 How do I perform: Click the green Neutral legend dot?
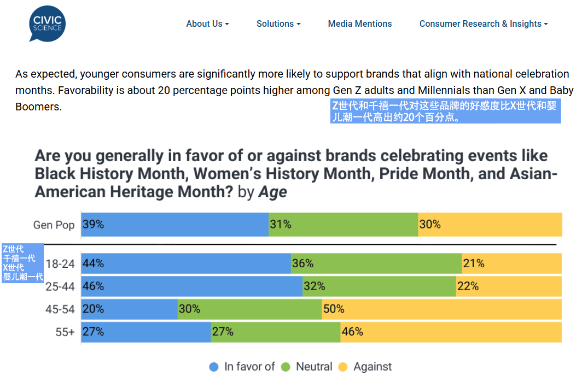point(285,367)
